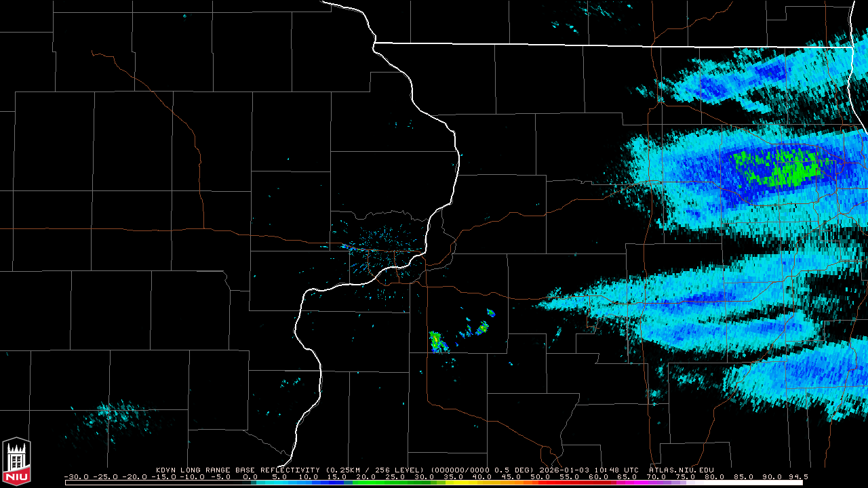Click the 20.0 scale label
Screen dimensions: 868x488
pyautogui.click(x=366, y=477)
